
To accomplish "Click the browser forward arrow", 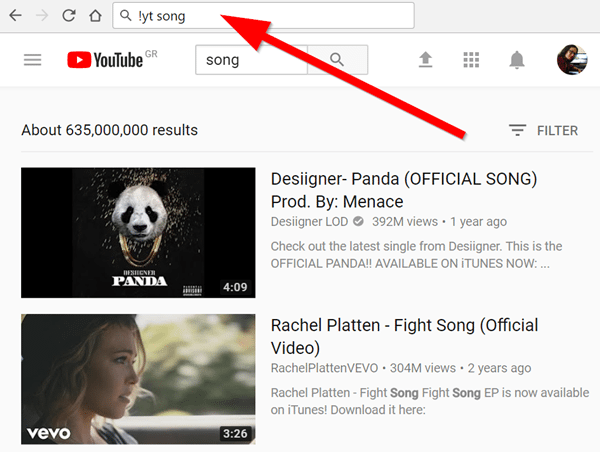I will pos(42,15).
